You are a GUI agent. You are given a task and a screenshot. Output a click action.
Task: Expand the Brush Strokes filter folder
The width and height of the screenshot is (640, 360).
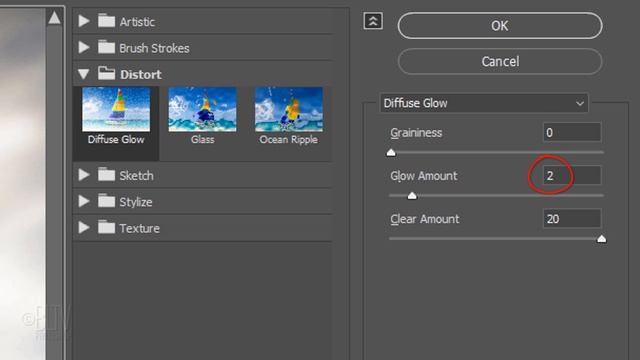coord(84,47)
